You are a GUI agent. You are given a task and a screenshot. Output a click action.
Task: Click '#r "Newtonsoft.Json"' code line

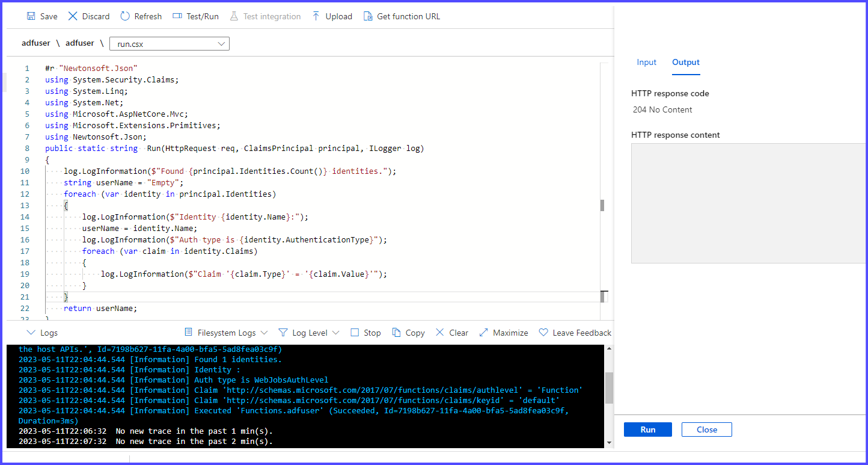pos(91,68)
